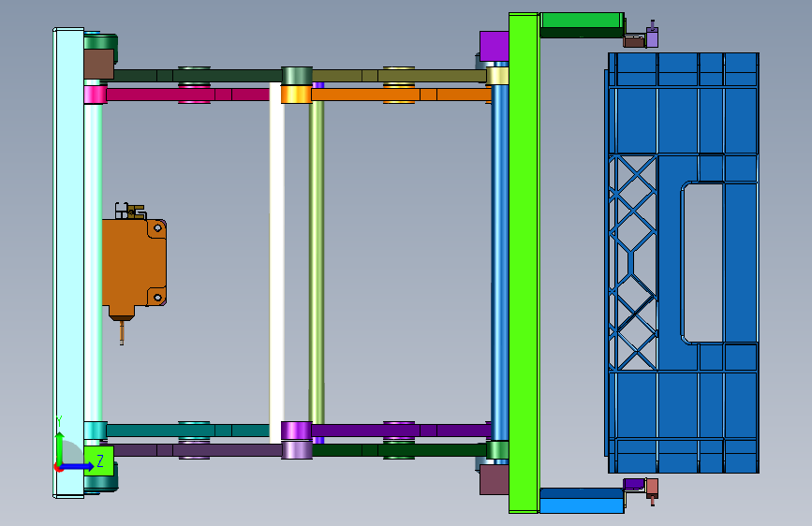Select the green block marked Z

coord(99,460)
